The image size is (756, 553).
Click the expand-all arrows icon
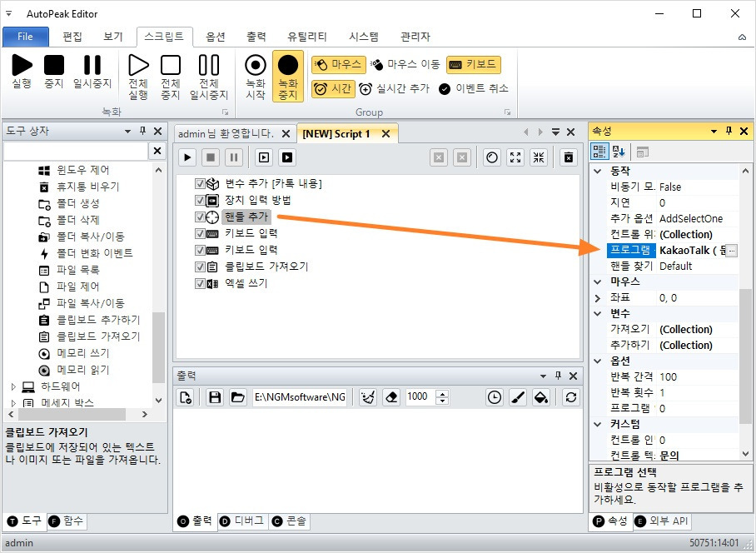click(x=515, y=157)
